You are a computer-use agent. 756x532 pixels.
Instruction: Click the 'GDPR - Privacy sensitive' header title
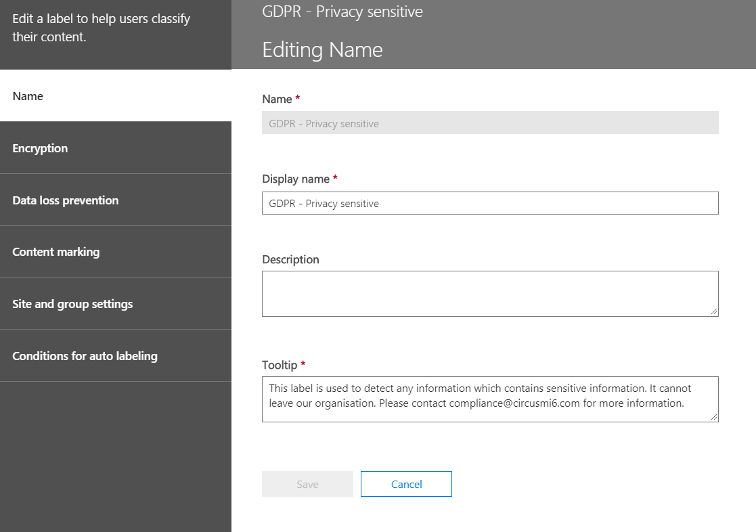(x=342, y=12)
